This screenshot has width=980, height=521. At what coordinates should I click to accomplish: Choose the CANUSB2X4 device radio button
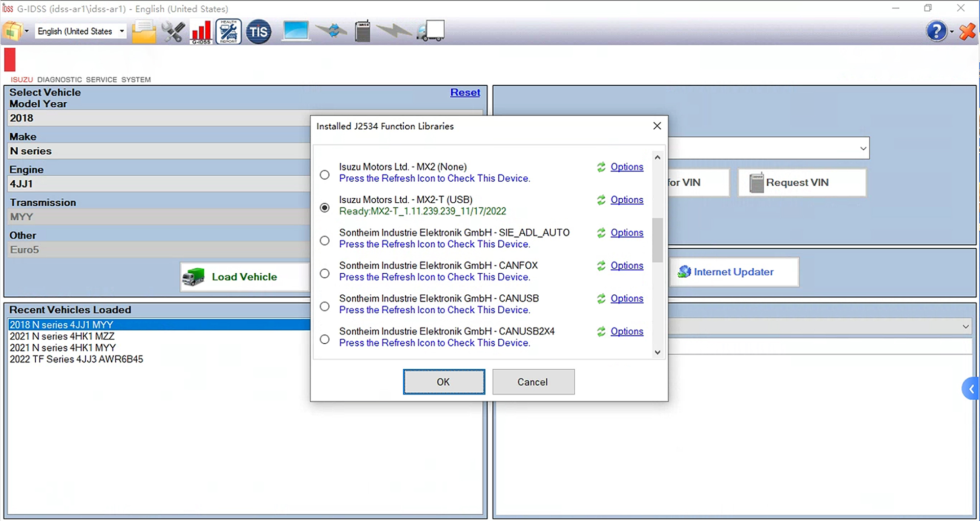click(324, 339)
